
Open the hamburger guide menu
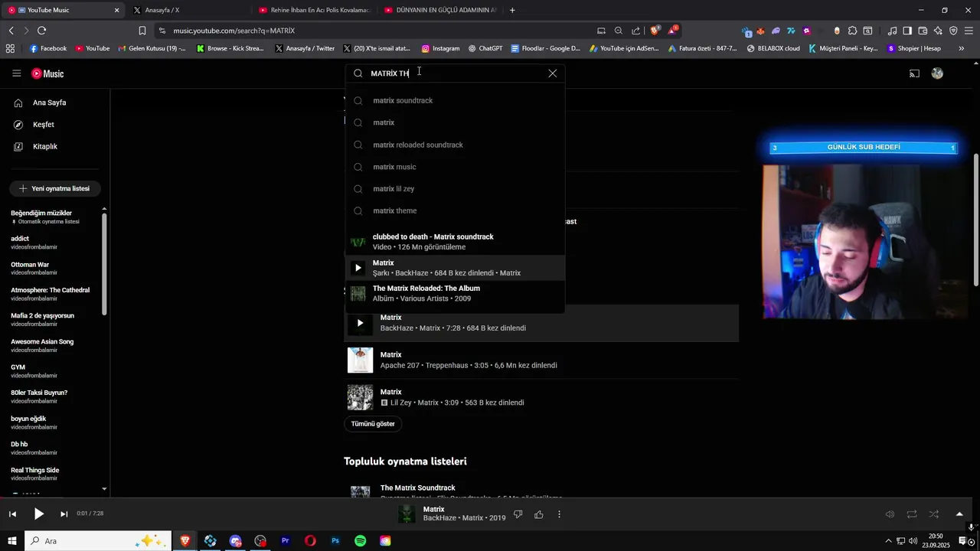point(17,73)
